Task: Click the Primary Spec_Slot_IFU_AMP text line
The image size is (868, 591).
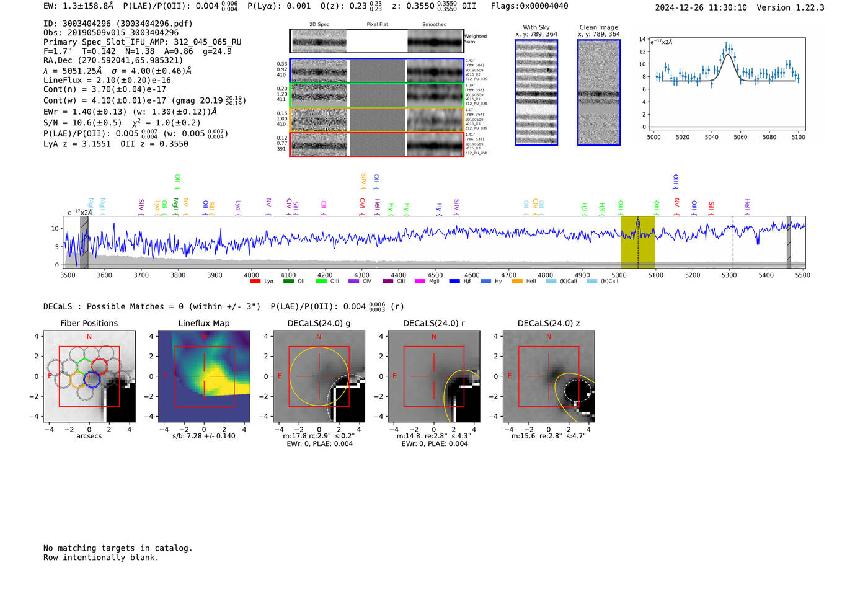Action: pos(143,42)
